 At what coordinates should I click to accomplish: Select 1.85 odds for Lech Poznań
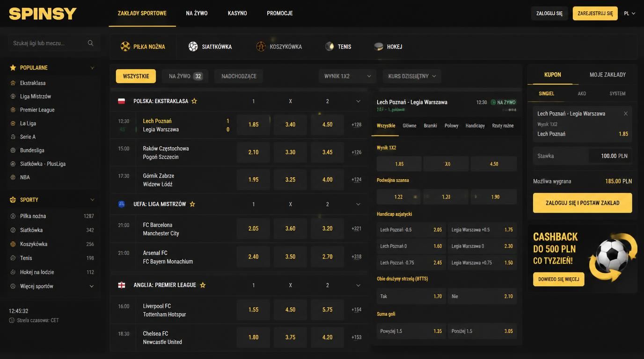click(253, 125)
